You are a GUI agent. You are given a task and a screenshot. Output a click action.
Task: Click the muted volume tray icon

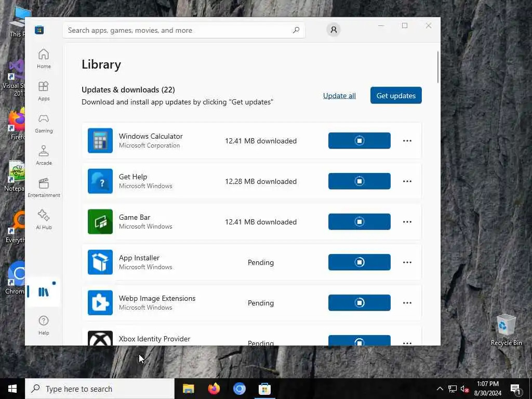pos(464,389)
